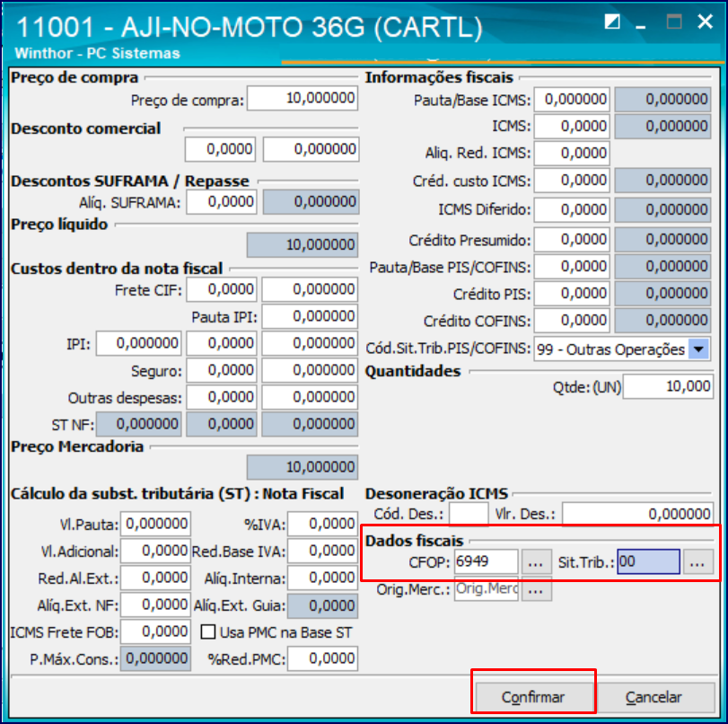This screenshot has width=728, height=724.
Task: Click the Sit.Trib. field containing 00
Action: point(649,561)
